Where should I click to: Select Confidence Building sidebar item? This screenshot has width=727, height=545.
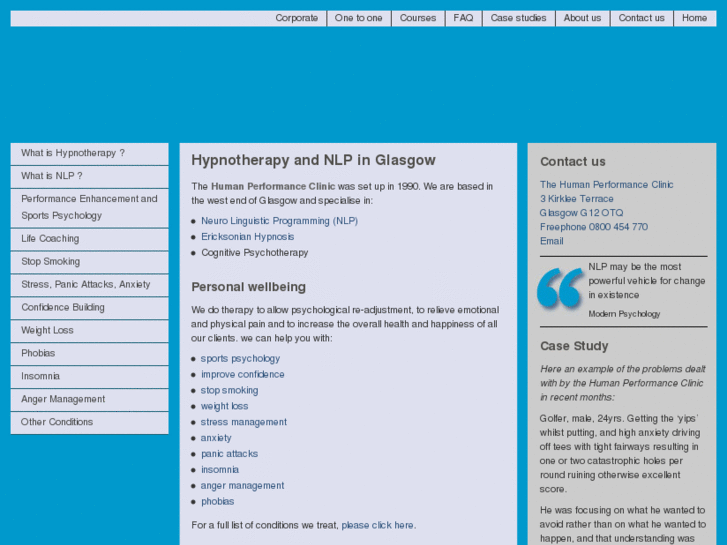[x=89, y=308]
